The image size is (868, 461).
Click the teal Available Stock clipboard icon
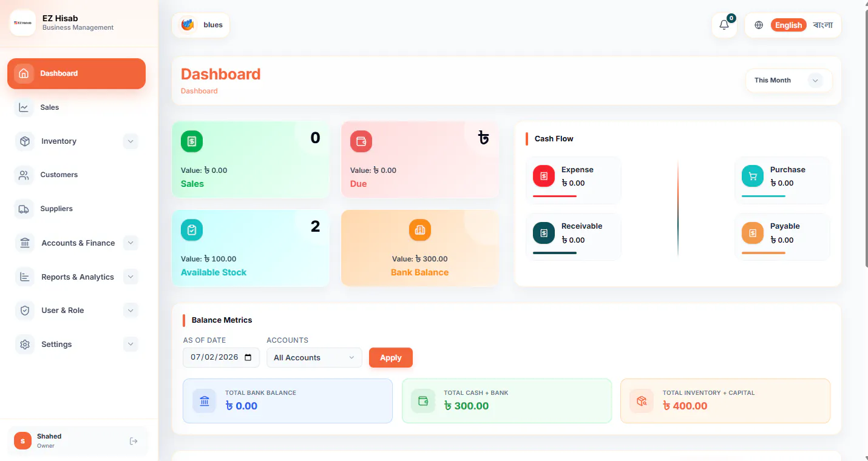[192, 230]
